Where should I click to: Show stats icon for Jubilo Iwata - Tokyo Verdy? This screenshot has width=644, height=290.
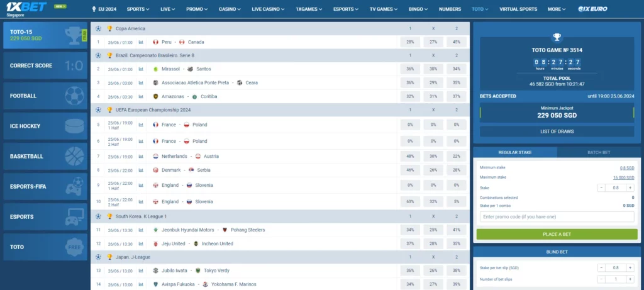pyautogui.click(x=141, y=270)
